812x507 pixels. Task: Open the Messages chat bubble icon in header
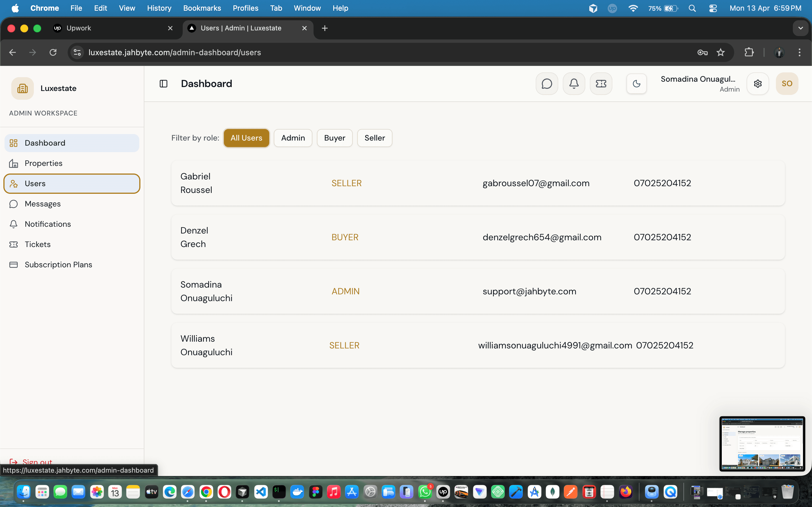coord(547,83)
